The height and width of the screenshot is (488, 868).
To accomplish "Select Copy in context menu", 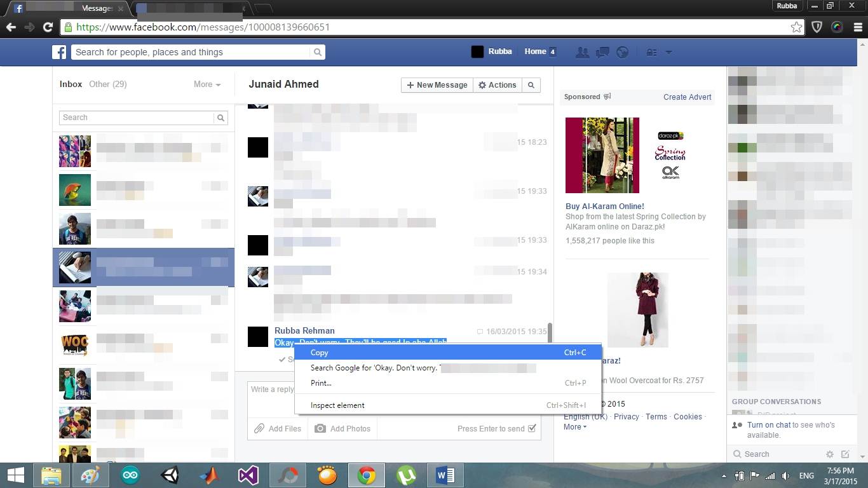I will (x=448, y=352).
